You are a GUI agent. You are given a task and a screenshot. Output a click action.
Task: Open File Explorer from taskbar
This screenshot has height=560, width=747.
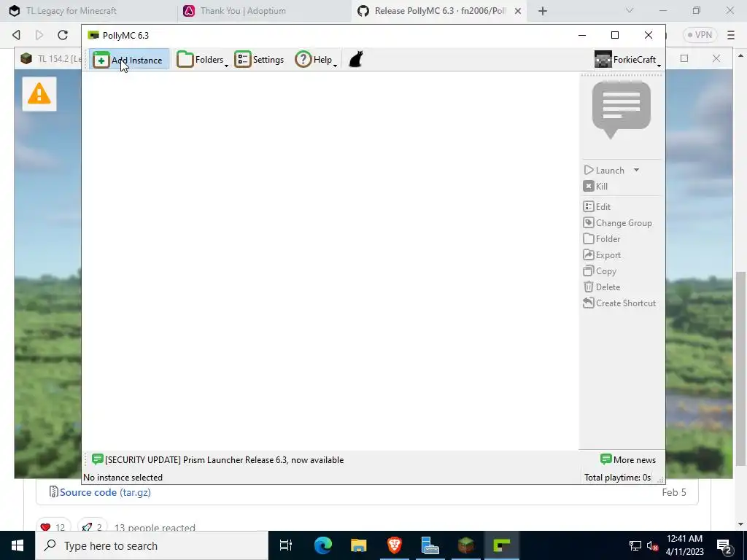(359, 545)
